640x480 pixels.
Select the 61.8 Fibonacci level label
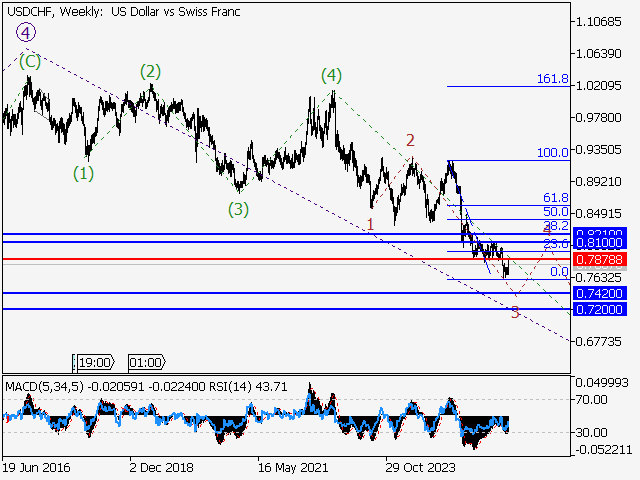(556, 198)
